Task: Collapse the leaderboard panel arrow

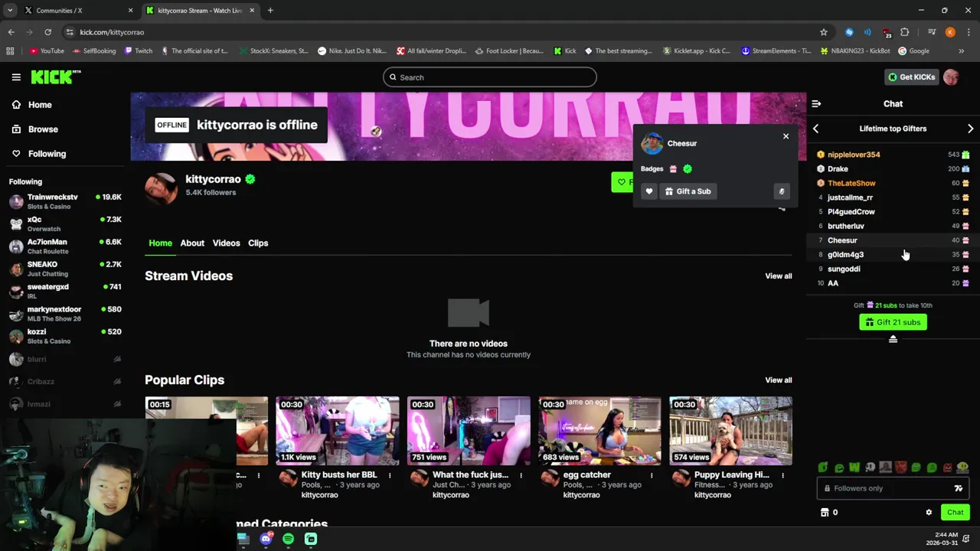Action: [x=893, y=339]
